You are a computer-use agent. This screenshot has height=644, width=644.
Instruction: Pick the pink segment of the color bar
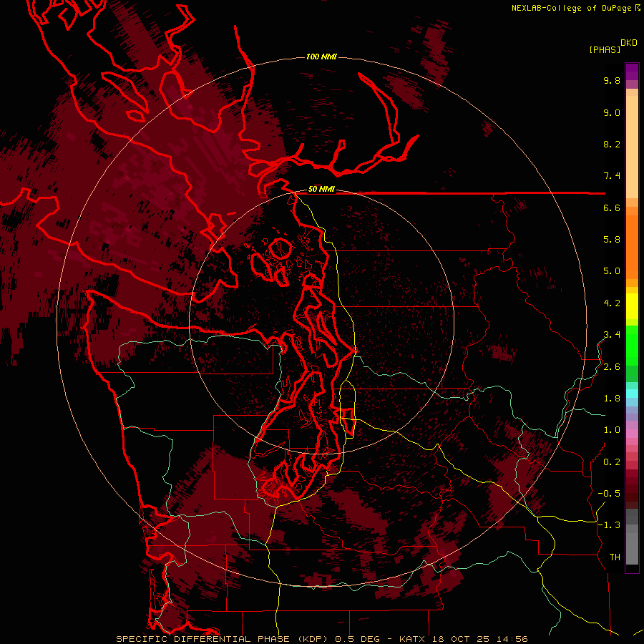click(632, 434)
